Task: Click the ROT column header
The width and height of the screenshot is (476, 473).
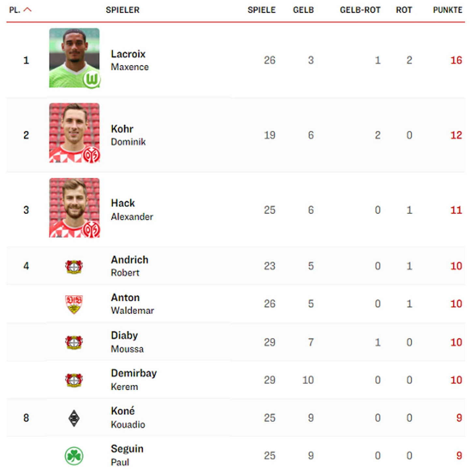Action: tap(404, 10)
